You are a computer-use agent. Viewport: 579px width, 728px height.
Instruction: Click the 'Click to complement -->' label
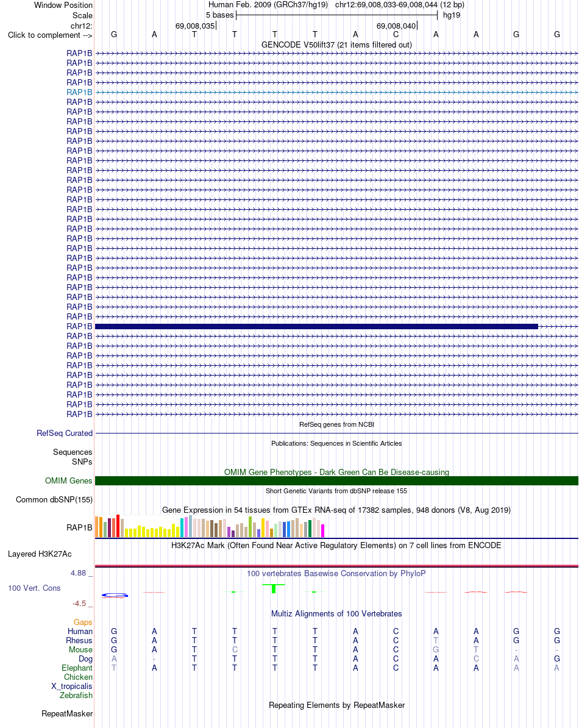50,35
